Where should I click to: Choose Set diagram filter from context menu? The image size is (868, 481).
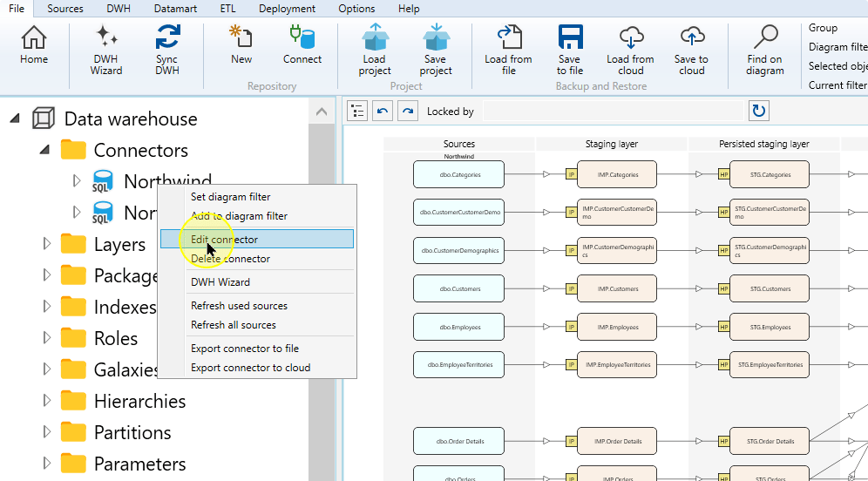click(257, 197)
